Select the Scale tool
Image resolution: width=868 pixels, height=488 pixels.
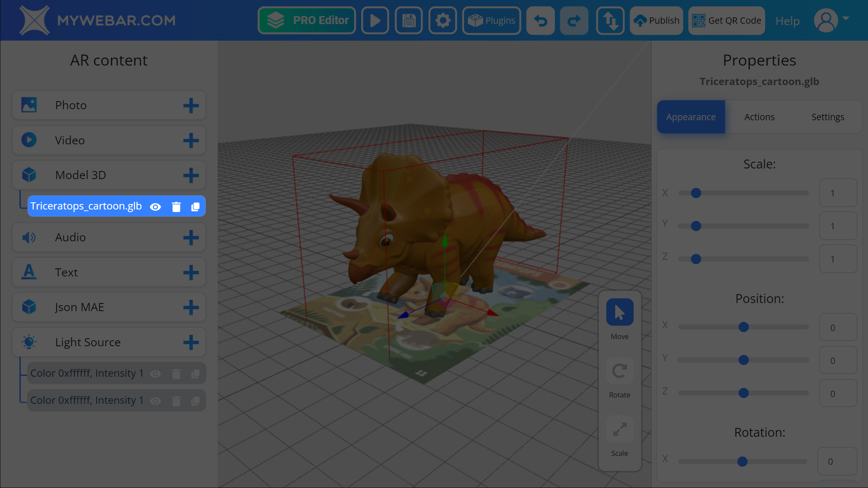[619, 429]
